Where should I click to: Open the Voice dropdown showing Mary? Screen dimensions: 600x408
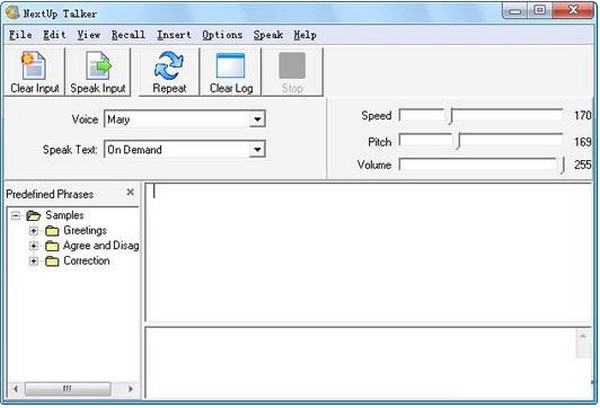point(184,119)
